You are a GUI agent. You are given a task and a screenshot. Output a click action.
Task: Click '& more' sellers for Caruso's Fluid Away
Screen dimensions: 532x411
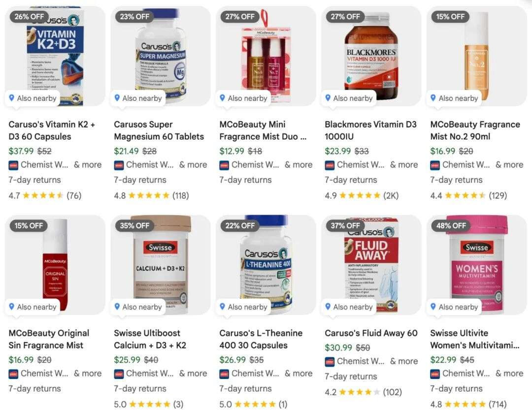tap(404, 361)
